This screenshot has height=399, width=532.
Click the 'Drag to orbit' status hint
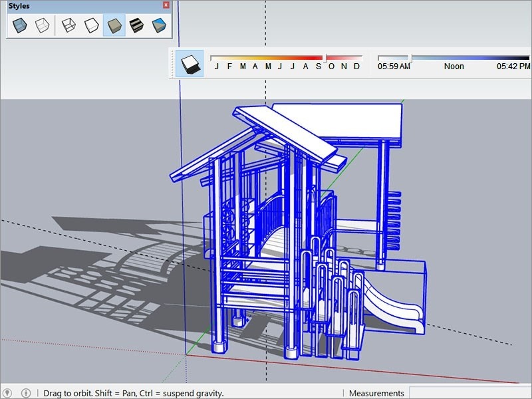point(134,394)
